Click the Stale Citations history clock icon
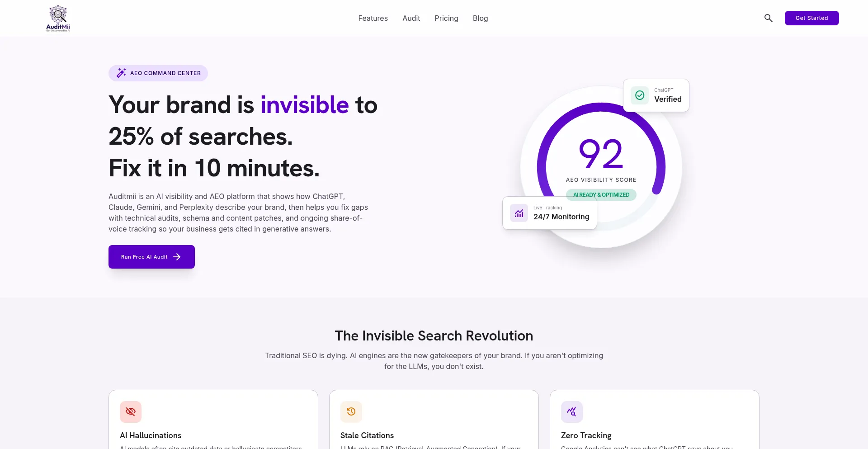Screen dimensions: 868x449 click(x=351, y=411)
